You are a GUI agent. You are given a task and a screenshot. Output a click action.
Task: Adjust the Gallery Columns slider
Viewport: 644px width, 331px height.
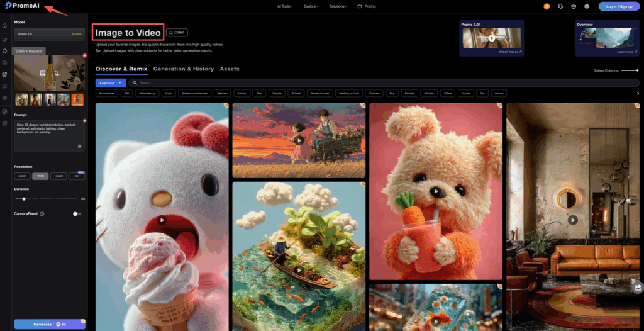point(630,70)
